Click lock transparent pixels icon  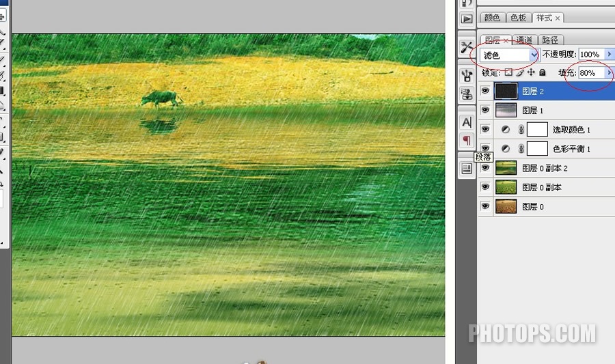508,72
